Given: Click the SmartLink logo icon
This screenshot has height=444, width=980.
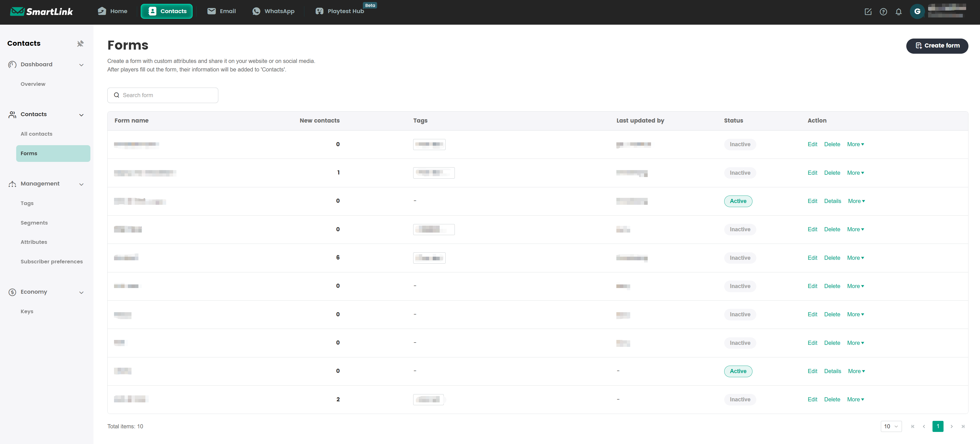Looking at the screenshot, I should [17, 11].
